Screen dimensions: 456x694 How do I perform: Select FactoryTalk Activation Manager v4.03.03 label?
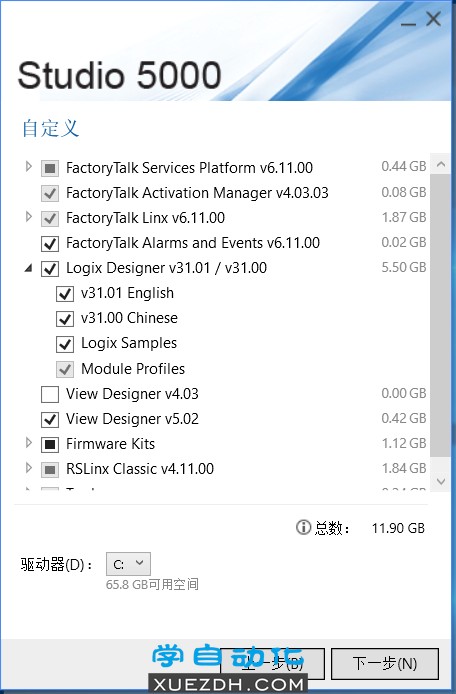(x=197, y=193)
